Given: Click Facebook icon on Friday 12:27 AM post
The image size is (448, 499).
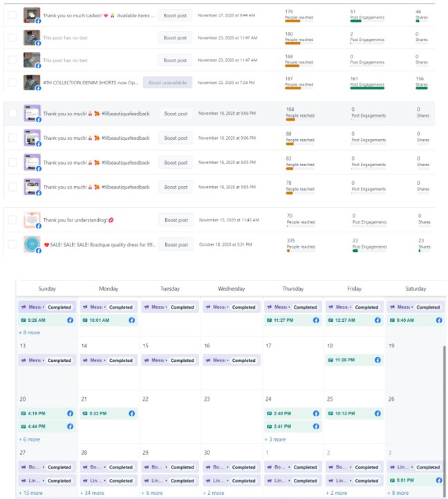Looking at the screenshot, I should (377, 320).
